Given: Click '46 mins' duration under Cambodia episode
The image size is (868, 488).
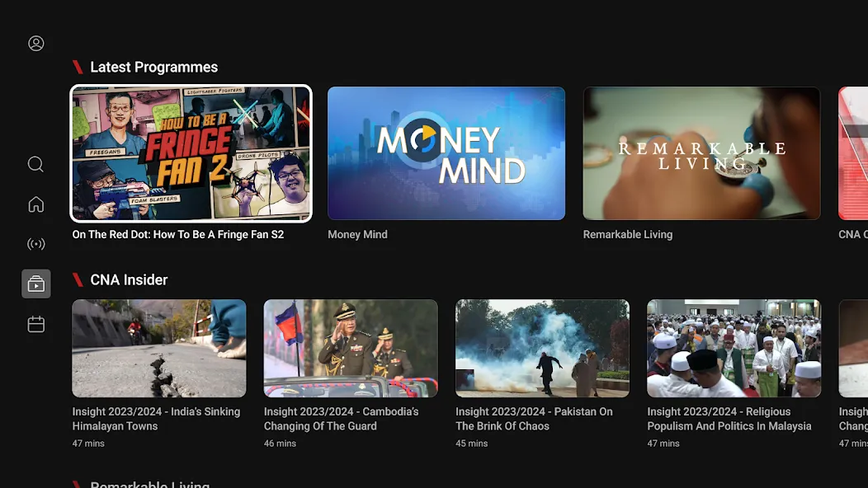Looking at the screenshot, I should (280, 443).
